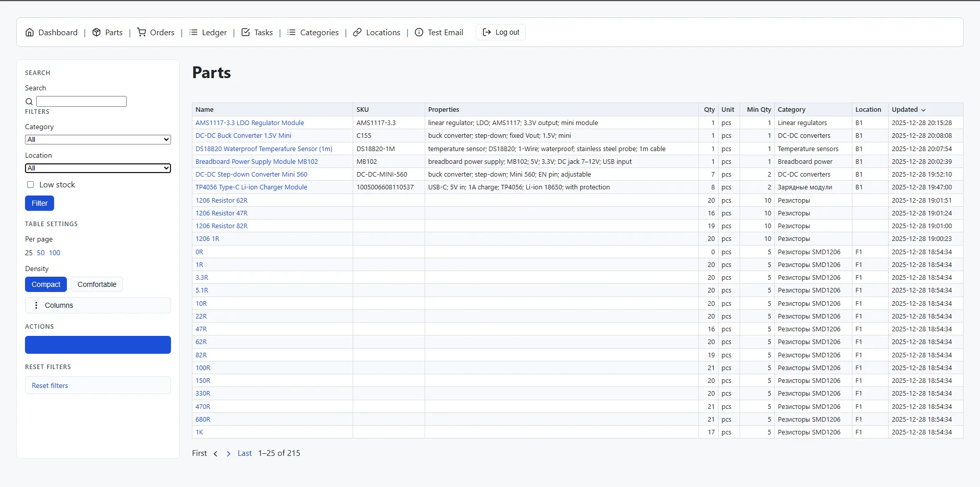
Task: Navigate to Tasks
Action: (x=257, y=32)
